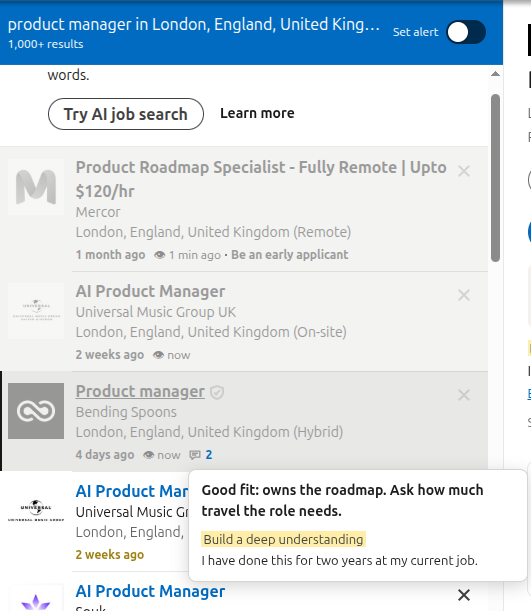Click the note about two years experience
Screen dimensions: 531x611
click(x=339, y=560)
